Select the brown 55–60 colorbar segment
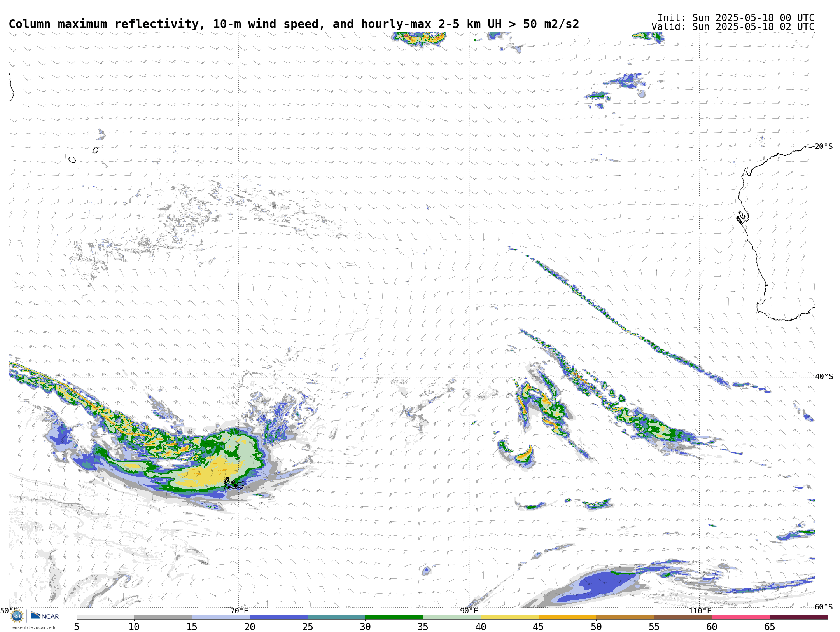 pyautogui.click(x=683, y=617)
